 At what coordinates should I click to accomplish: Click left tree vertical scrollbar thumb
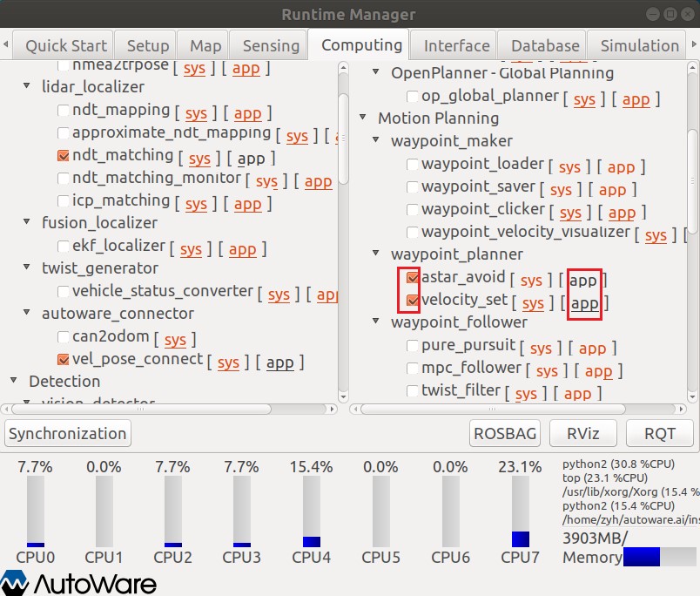pyautogui.click(x=343, y=138)
